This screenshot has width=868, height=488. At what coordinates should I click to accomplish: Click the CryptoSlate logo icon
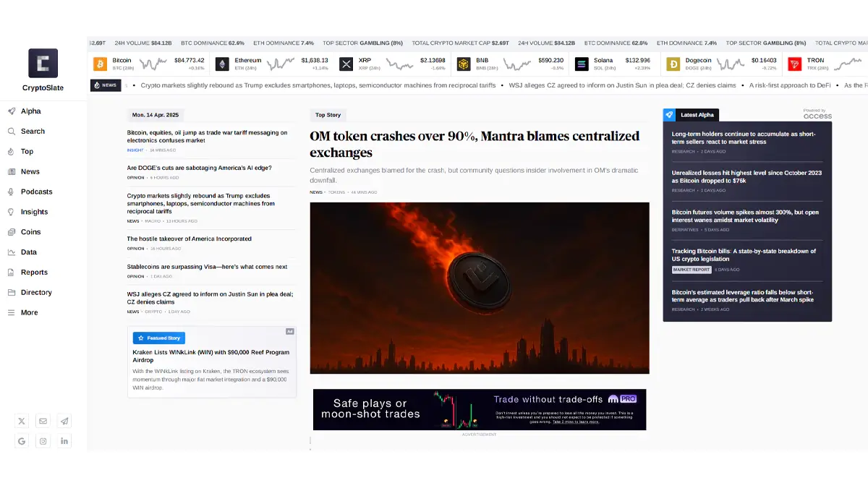click(x=43, y=63)
